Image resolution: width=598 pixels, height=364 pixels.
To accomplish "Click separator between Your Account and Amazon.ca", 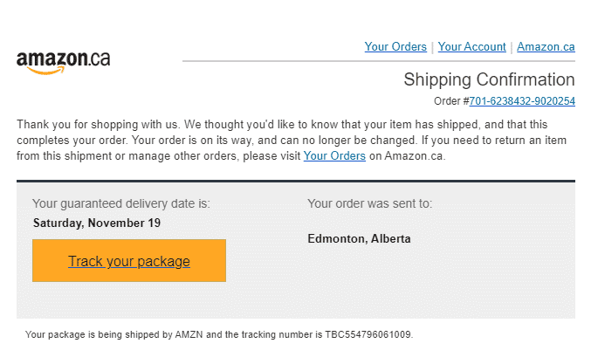I will coord(512,47).
